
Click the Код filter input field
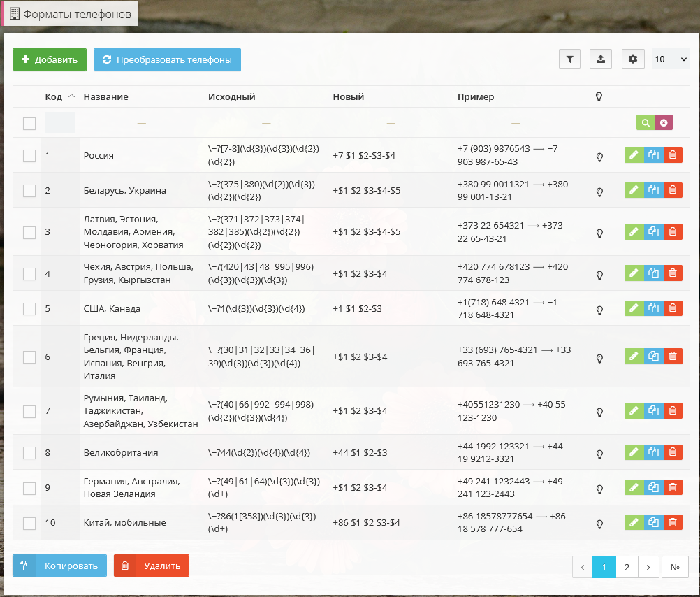tap(60, 123)
